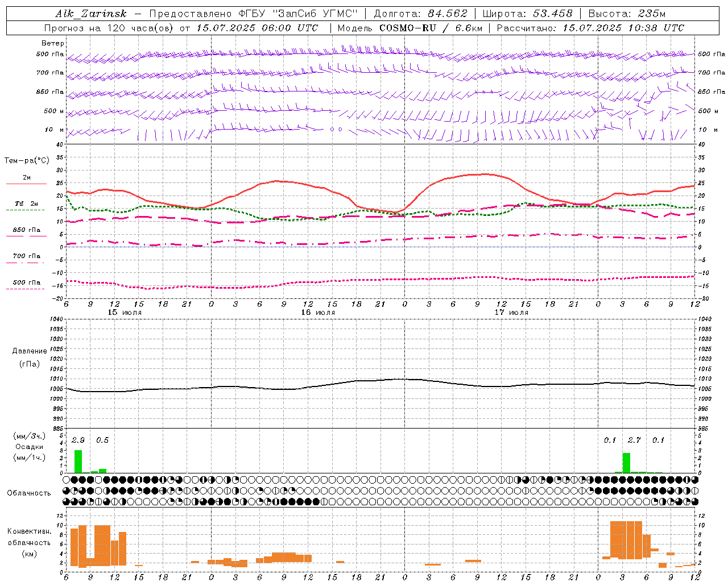Image resolution: width=728 pixels, height=582 pixels.
Task: Click the "Осадки" precipitation label
Action: click(30, 447)
